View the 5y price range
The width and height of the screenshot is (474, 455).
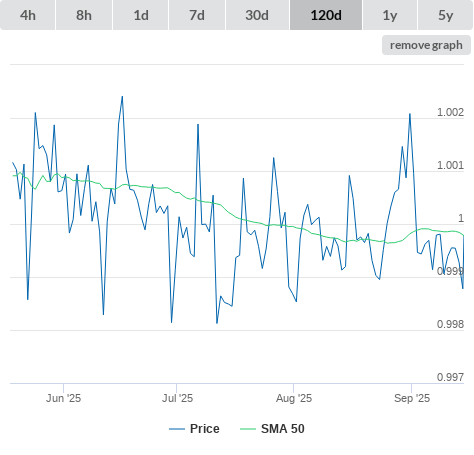446,15
